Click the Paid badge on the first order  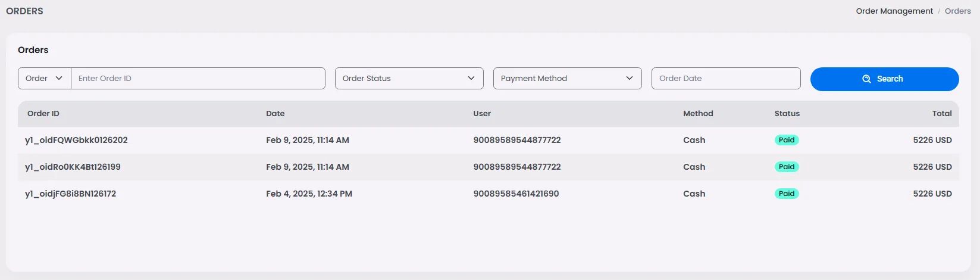[786, 141]
